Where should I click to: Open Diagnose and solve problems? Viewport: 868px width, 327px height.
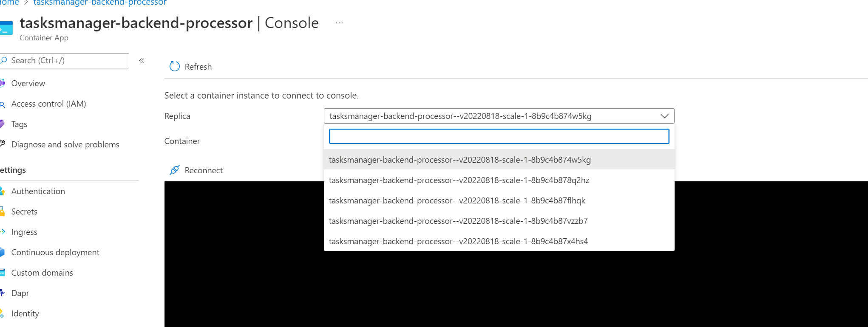click(65, 144)
